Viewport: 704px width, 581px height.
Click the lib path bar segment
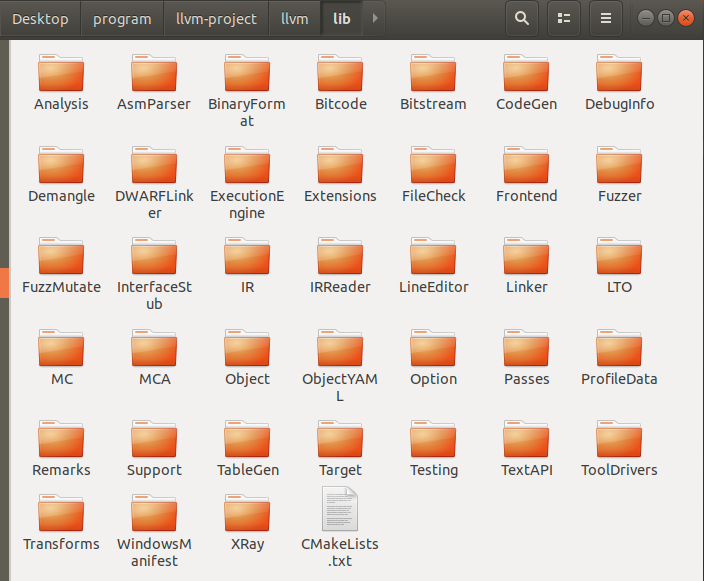(342, 18)
